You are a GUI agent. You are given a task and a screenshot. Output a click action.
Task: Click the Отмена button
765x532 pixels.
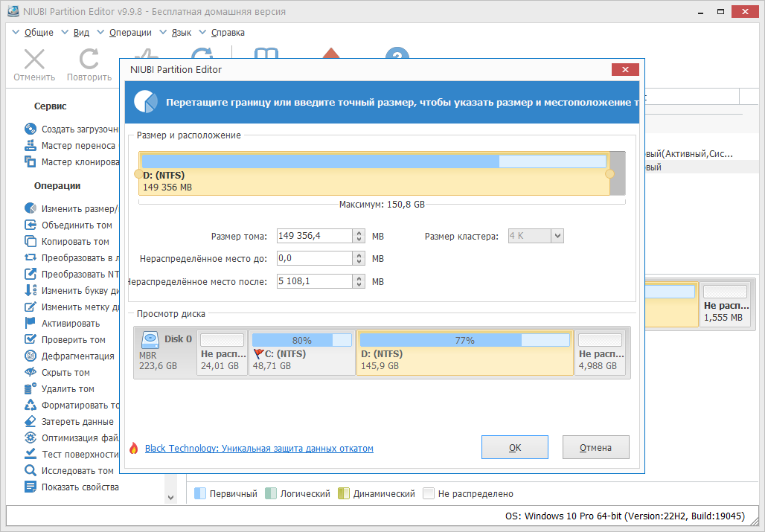coord(596,447)
